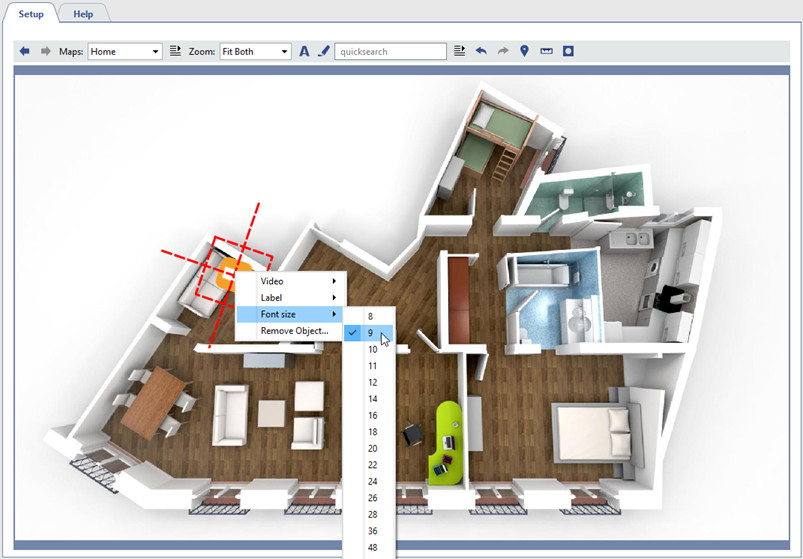
Task: Click the forward arrow navigation icon
Action: click(45, 51)
